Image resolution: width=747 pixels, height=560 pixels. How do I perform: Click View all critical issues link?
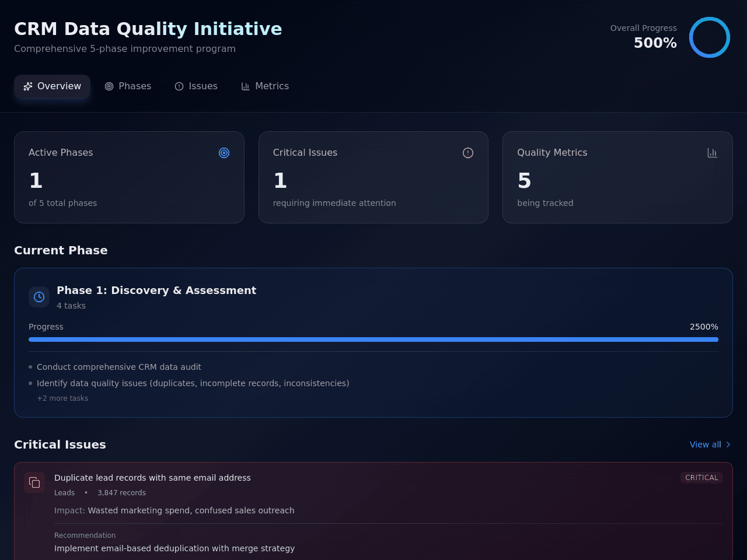pyautogui.click(x=711, y=444)
